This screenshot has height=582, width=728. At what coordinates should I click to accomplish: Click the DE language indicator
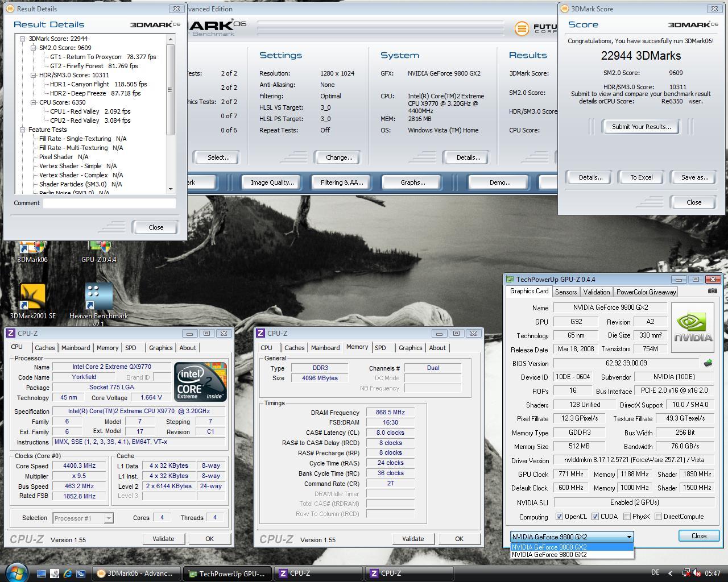(655, 573)
